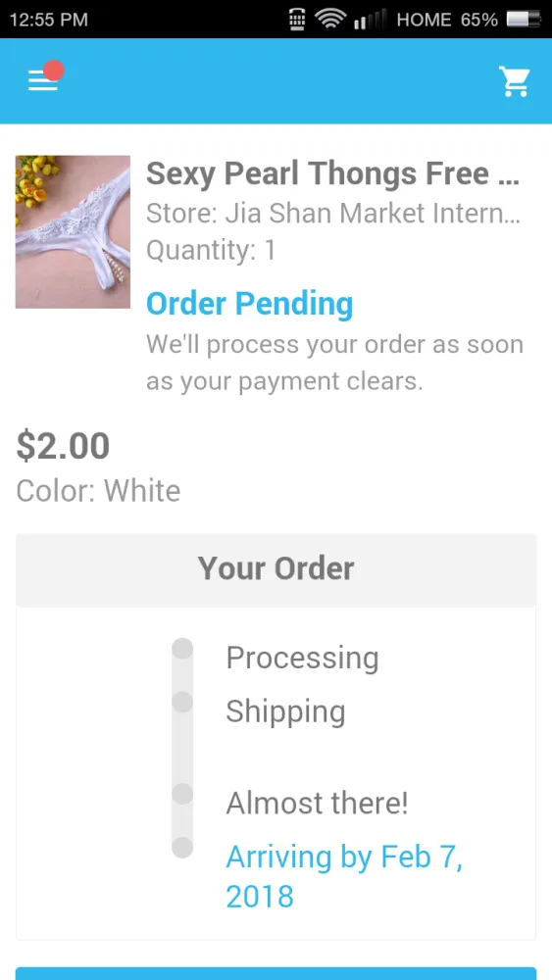Tap the final arrival dot on the tracker

pos(182,848)
